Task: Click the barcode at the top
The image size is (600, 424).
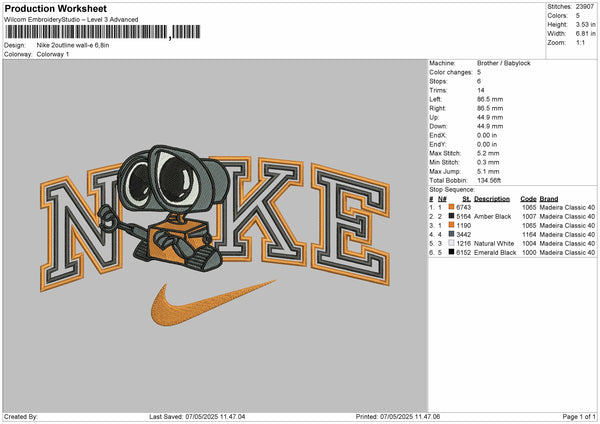Action: [103, 32]
